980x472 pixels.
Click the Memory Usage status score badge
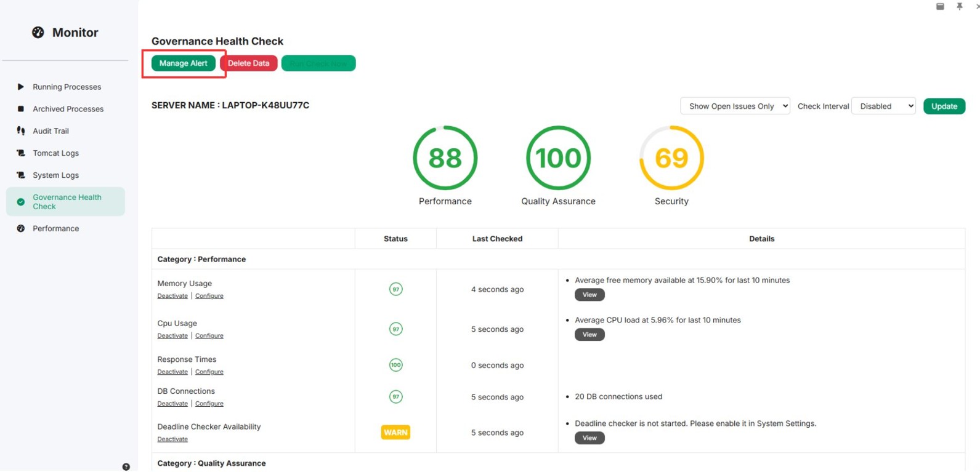click(396, 289)
